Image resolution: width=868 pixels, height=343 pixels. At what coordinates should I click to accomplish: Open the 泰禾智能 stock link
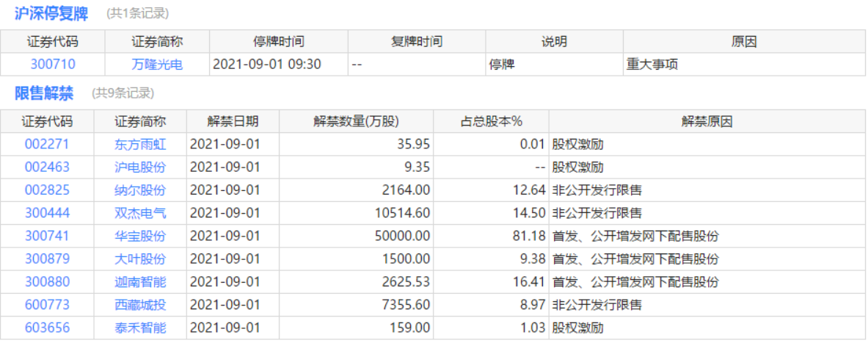140,328
